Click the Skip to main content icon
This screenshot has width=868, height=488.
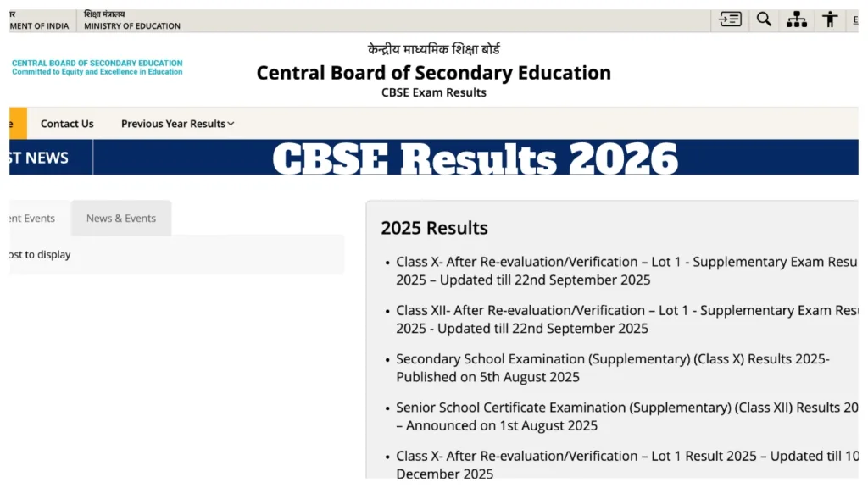729,19
